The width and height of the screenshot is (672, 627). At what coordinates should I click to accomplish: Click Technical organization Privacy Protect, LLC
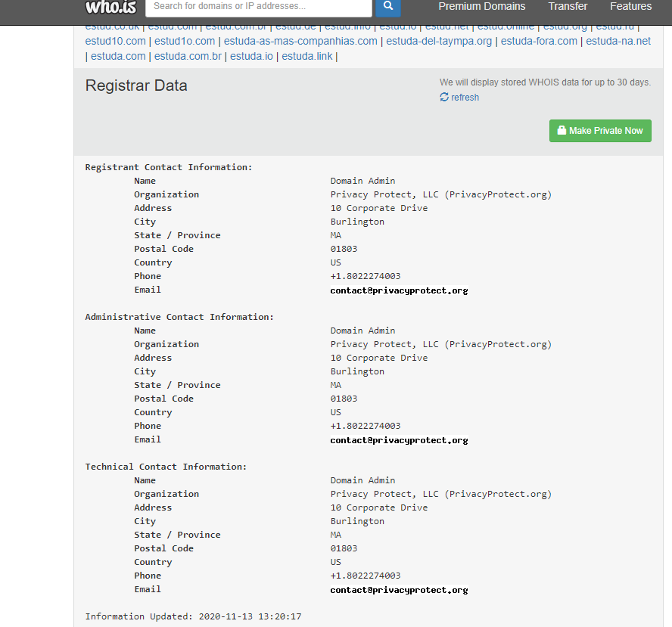(x=440, y=494)
